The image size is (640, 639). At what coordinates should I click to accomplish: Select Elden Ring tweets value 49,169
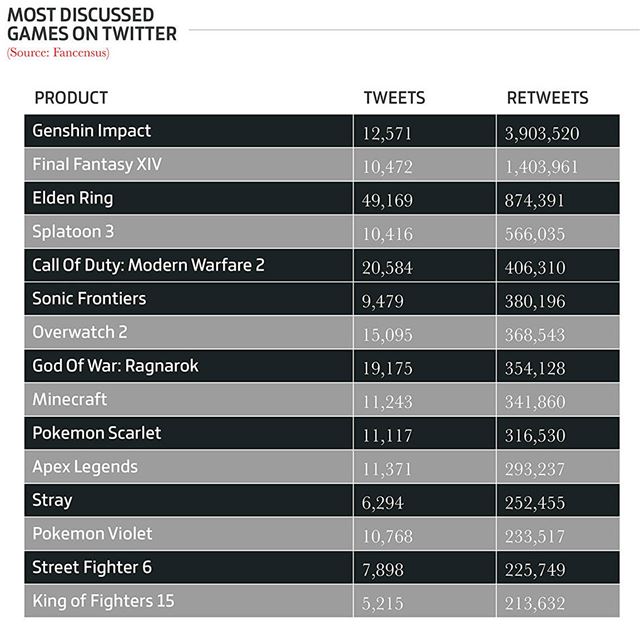[x=387, y=200]
